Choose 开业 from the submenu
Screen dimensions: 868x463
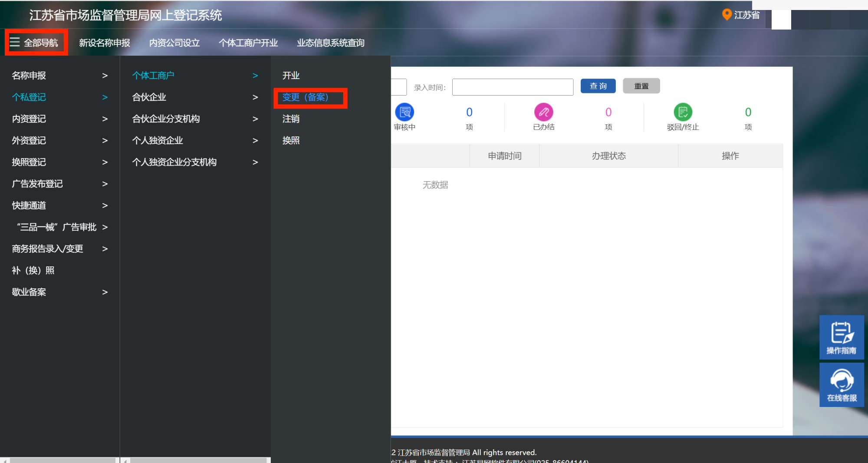tap(291, 76)
